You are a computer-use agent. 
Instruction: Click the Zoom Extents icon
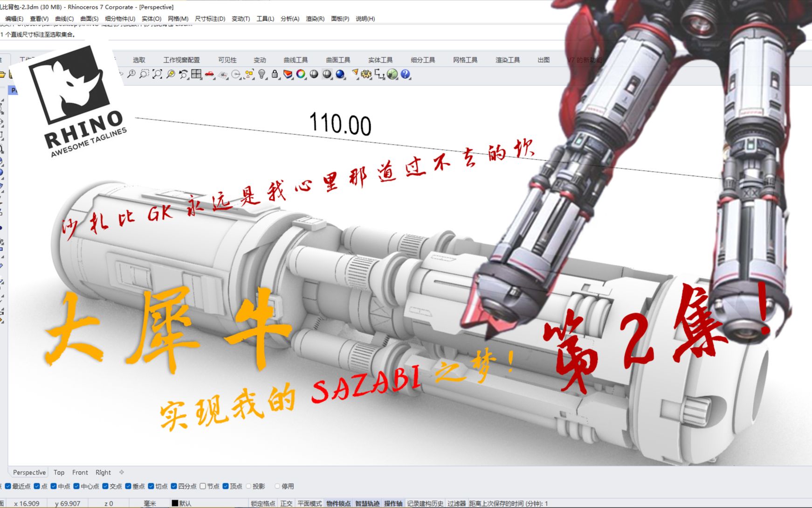tap(157, 74)
